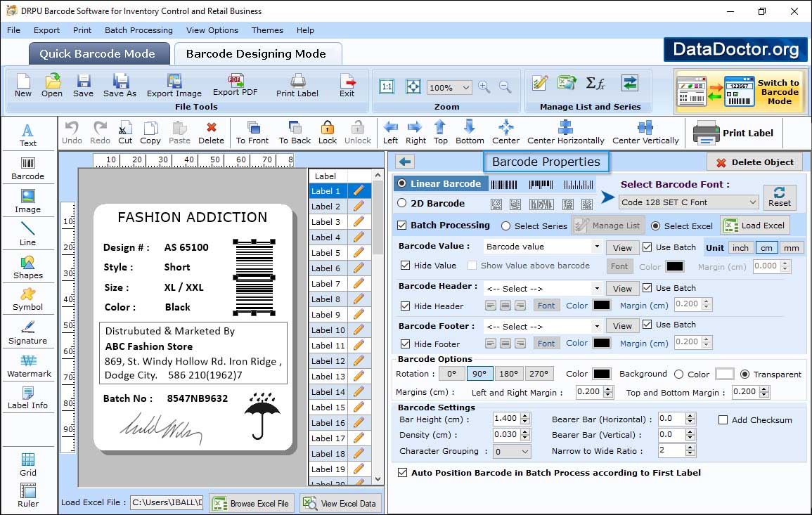Send the object To Back
This screenshot has height=515, width=812.
coord(295,133)
